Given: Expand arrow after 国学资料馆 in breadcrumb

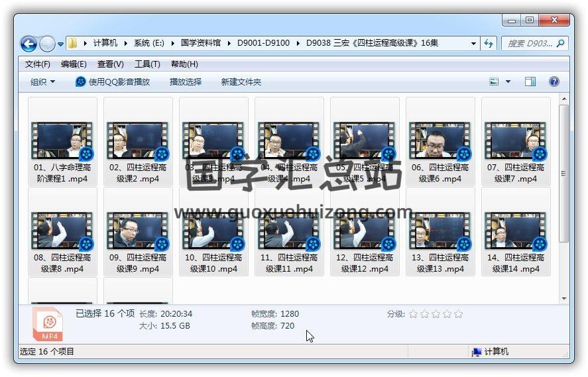Looking at the screenshot, I should 229,44.
